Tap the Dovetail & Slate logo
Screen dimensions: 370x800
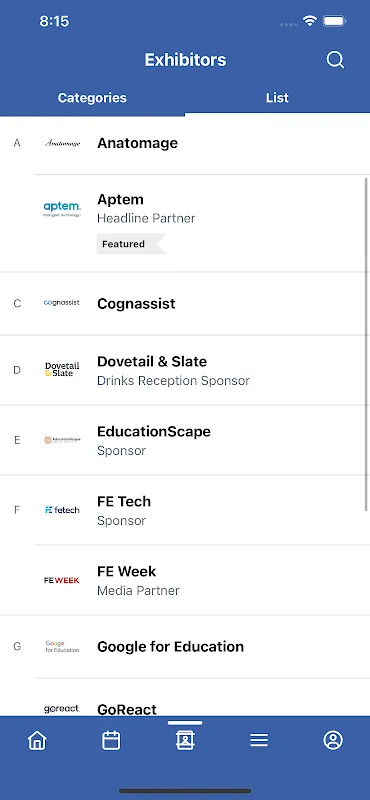point(62,370)
